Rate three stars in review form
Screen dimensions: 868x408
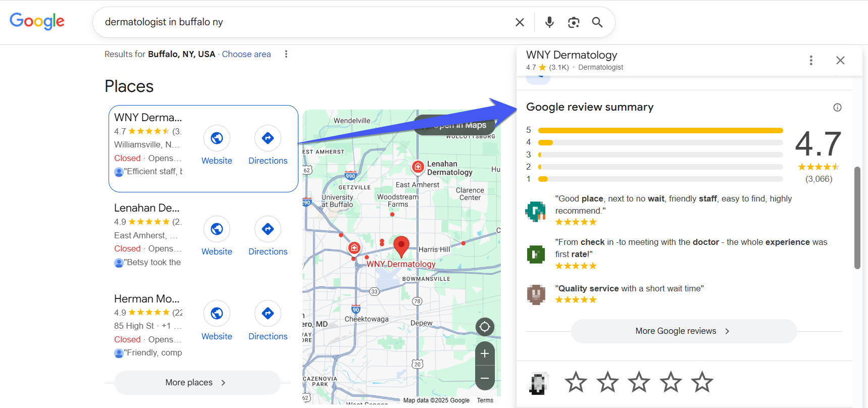pyautogui.click(x=639, y=382)
